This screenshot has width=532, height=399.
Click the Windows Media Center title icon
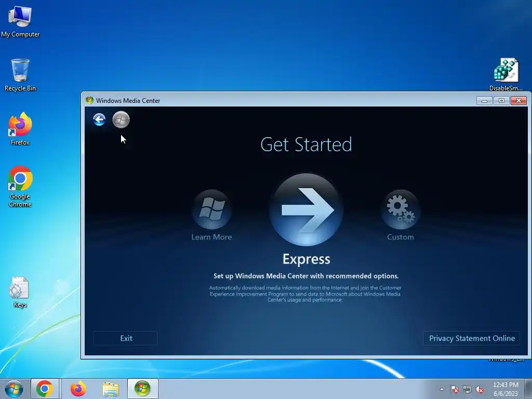(x=89, y=100)
